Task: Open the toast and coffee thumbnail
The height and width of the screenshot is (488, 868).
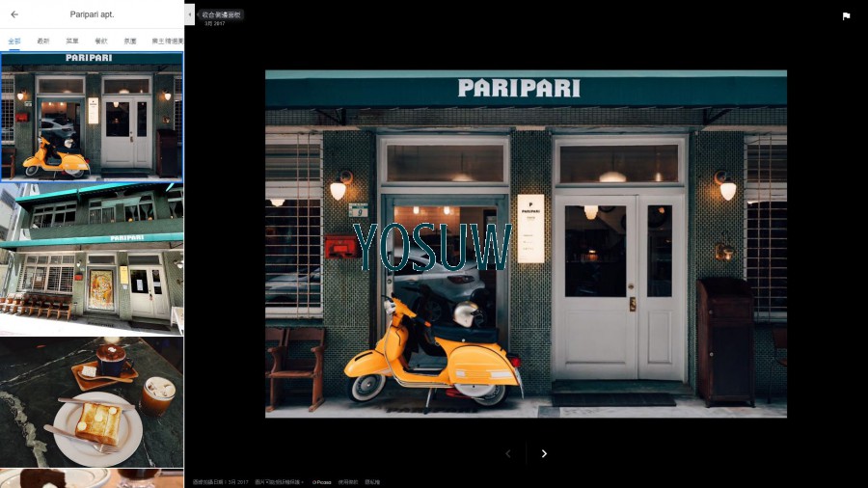Action: [x=92, y=402]
